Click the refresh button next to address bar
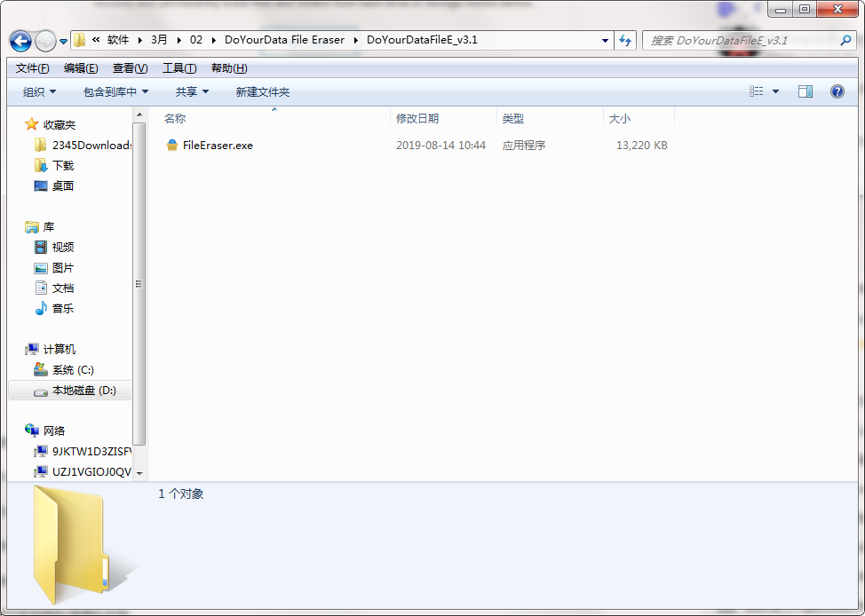 point(625,40)
